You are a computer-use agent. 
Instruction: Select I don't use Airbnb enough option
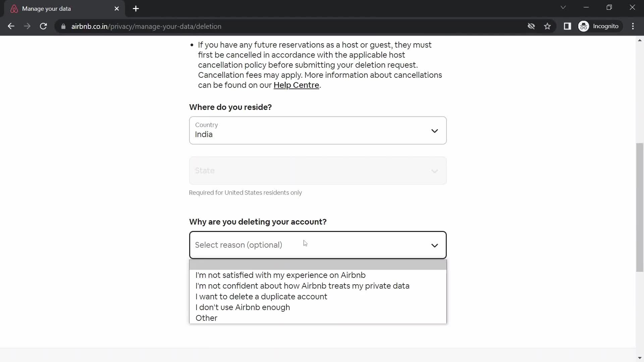pyautogui.click(x=243, y=307)
